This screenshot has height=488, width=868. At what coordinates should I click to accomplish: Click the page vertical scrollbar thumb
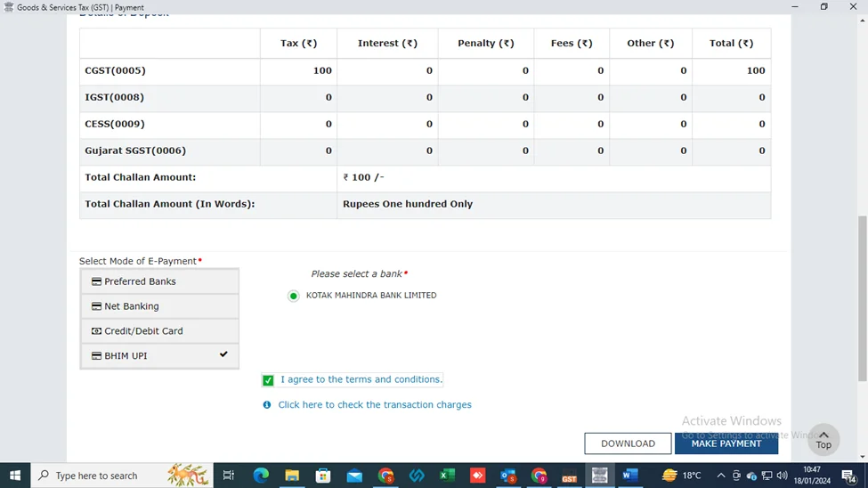pyautogui.click(x=863, y=298)
